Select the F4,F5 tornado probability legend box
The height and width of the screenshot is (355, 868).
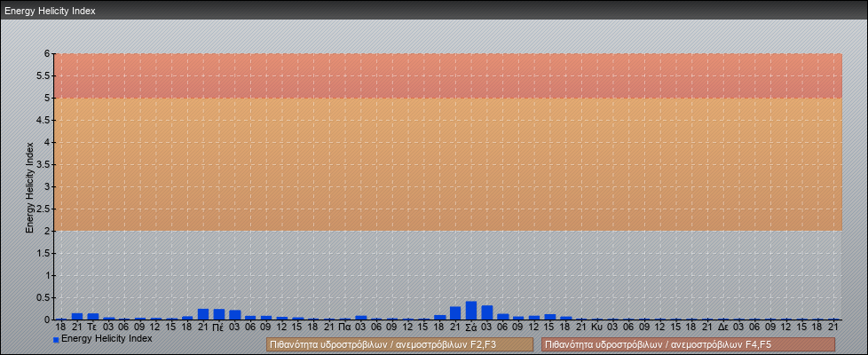click(x=688, y=344)
